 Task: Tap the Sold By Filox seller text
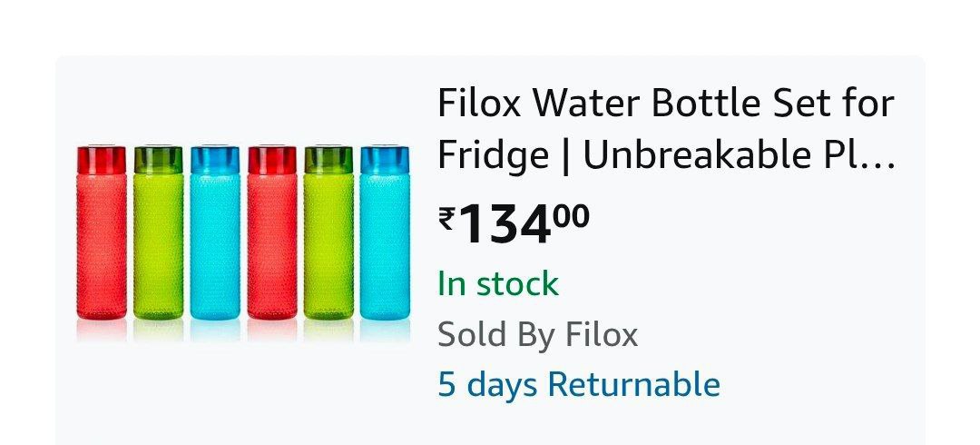pyautogui.click(x=537, y=333)
